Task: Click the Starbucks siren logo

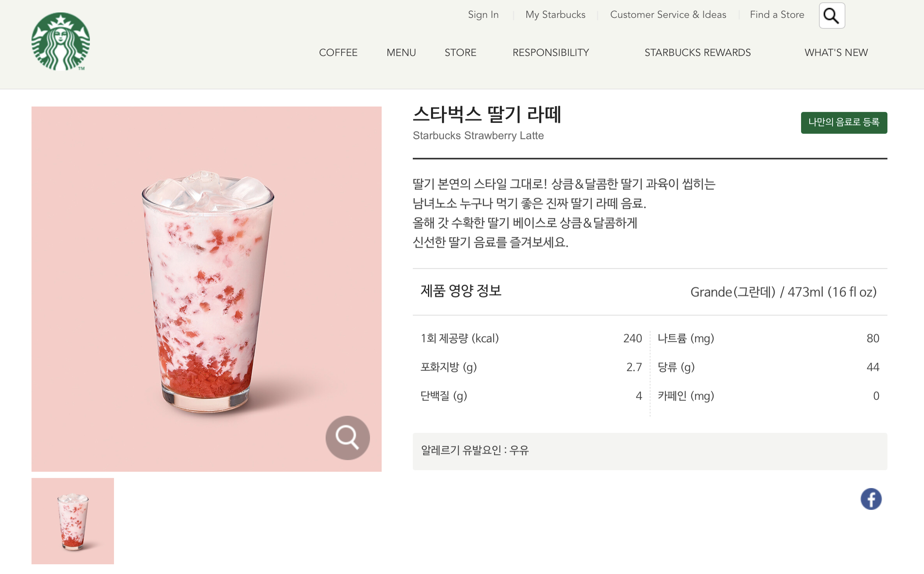Action: (61, 42)
